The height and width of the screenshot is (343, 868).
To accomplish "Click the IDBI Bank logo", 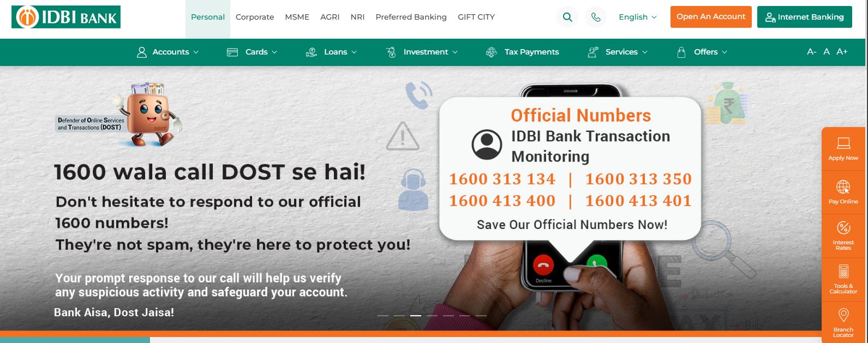I will [x=66, y=17].
